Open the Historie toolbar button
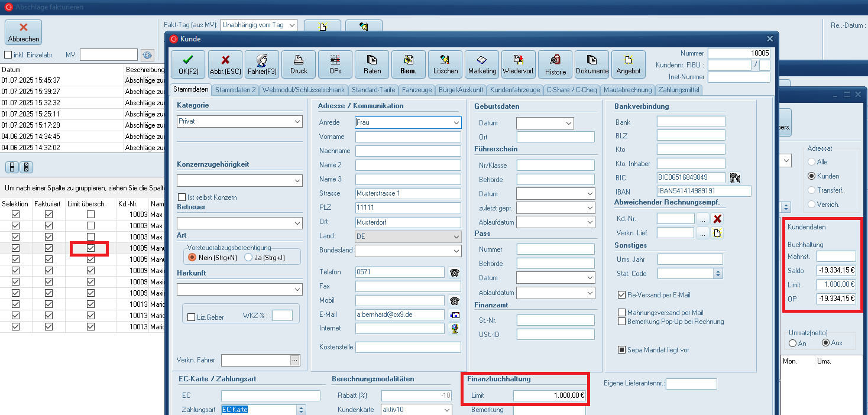 (x=555, y=64)
